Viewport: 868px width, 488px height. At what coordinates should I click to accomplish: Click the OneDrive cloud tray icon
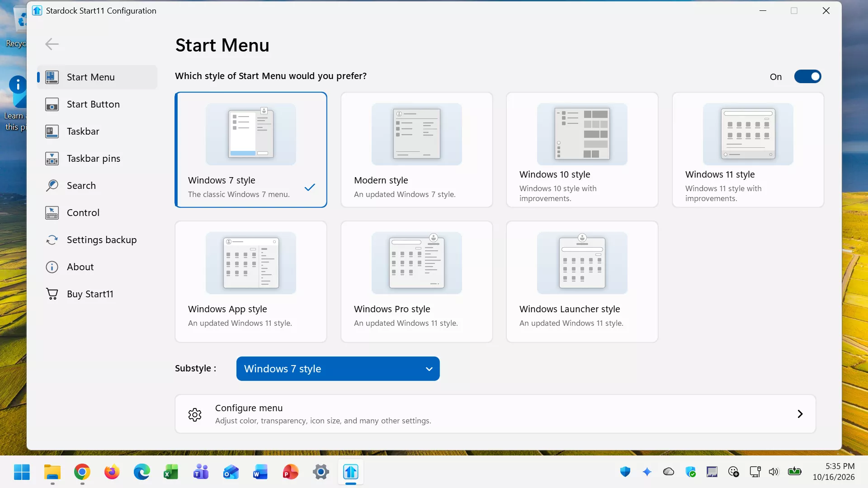pos(669,472)
